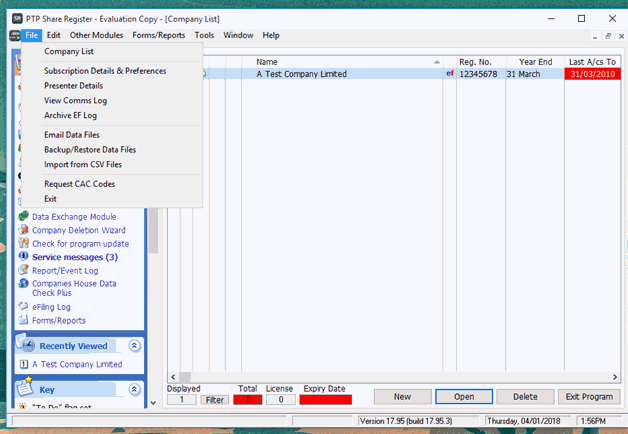Screen dimensions: 628x434
Task: Open the Company Deletion Wizard link
Action: tap(79, 230)
